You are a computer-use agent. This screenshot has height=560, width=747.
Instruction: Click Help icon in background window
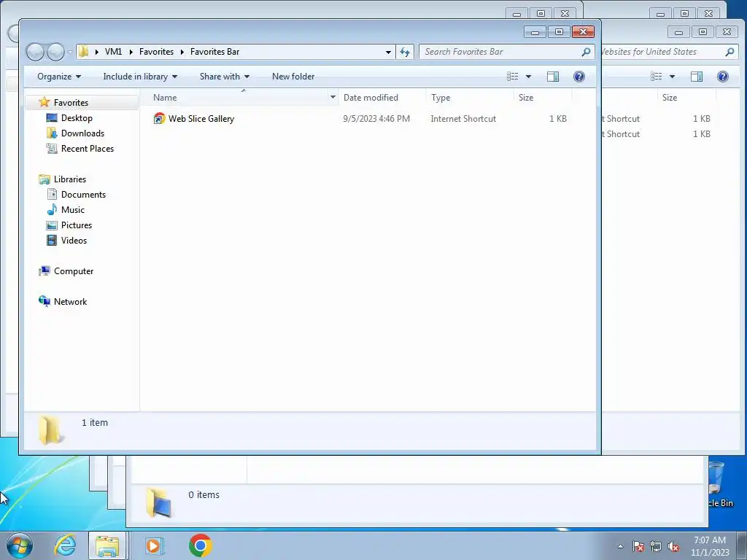coord(723,77)
